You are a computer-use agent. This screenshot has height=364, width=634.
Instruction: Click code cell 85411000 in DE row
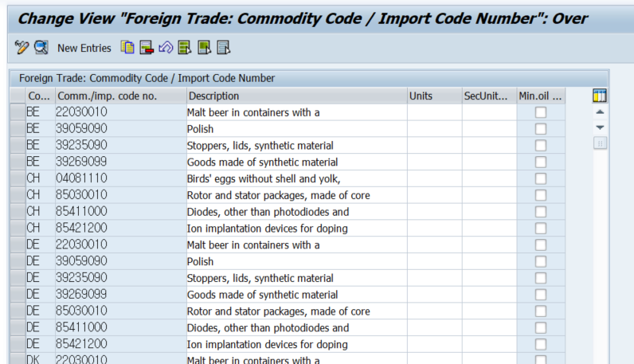[120, 328]
